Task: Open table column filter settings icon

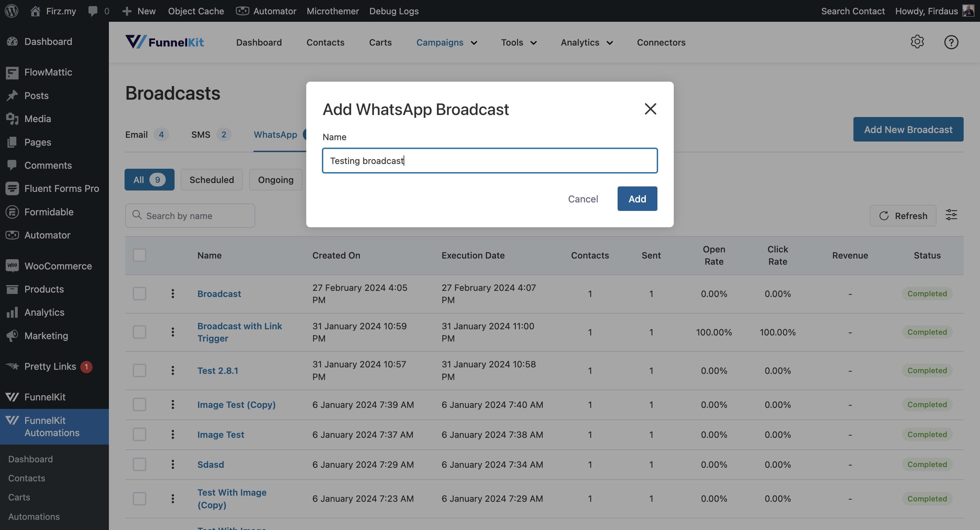Action: point(951,215)
